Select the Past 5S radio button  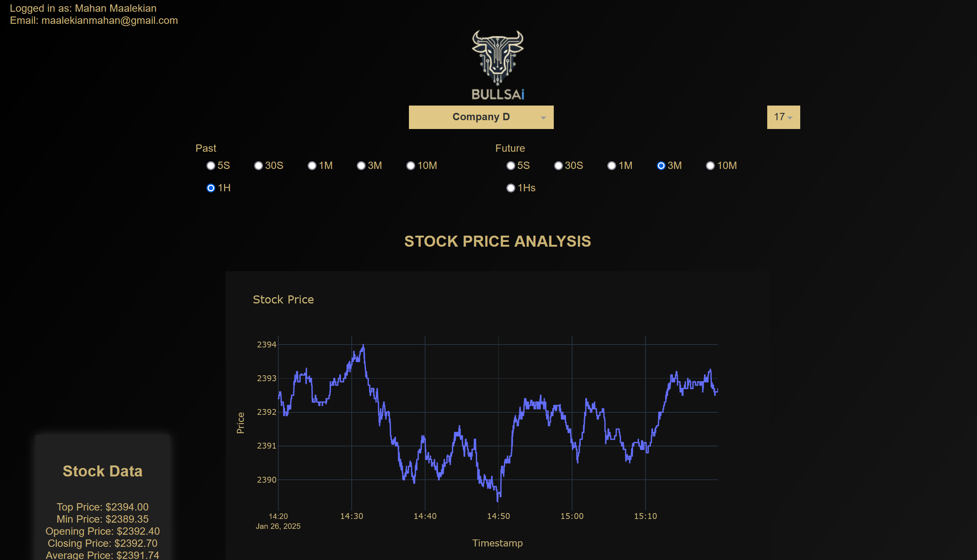[211, 165]
